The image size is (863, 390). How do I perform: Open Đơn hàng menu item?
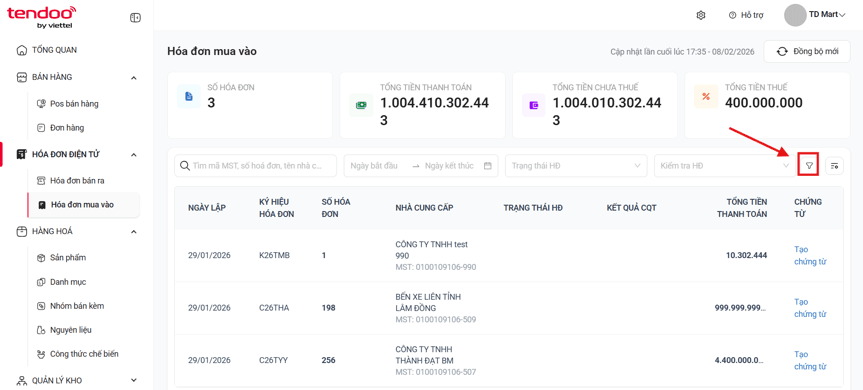tap(67, 128)
